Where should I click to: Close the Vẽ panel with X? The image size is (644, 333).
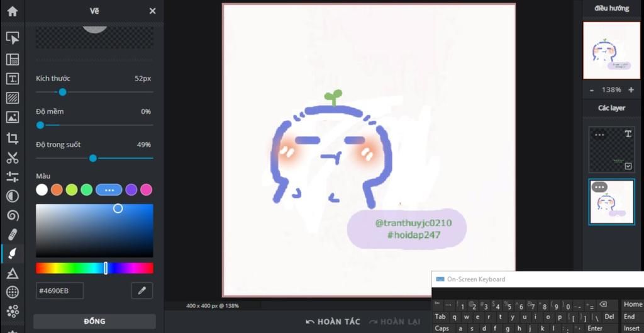coord(152,11)
